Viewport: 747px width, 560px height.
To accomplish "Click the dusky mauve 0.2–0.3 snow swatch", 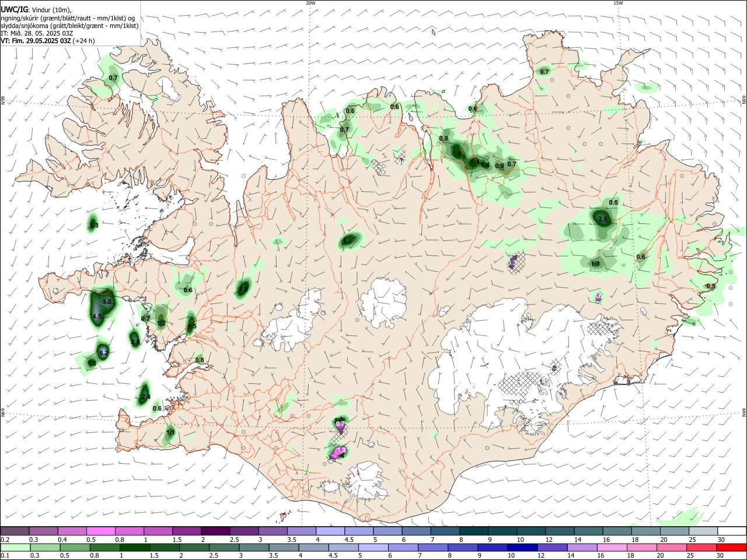I will coord(15,531).
